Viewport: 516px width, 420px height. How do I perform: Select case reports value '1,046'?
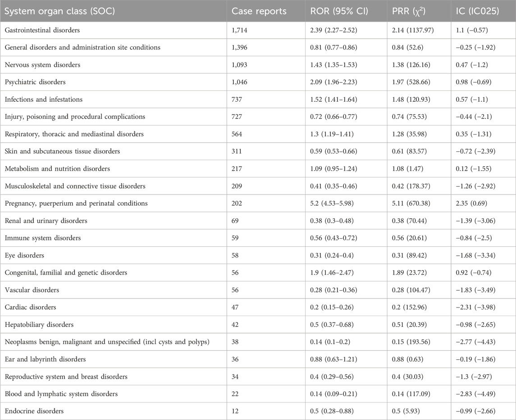[239, 82]
